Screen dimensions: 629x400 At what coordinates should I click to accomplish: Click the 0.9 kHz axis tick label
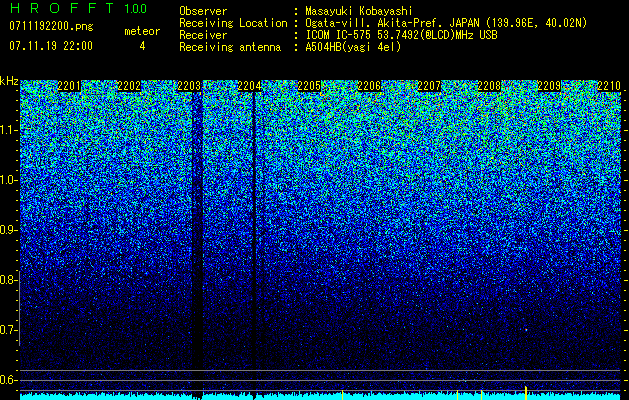tap(8, 230)
